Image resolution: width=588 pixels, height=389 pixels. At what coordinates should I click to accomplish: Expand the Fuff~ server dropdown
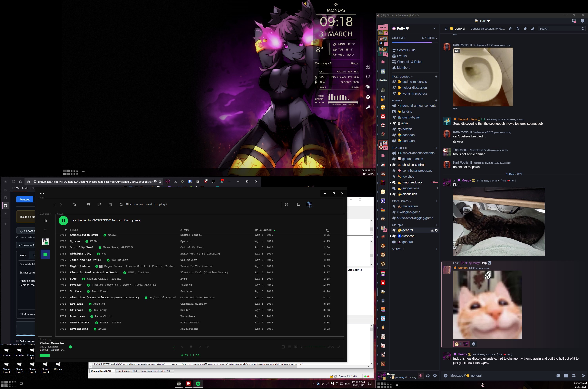click(435, 29)
